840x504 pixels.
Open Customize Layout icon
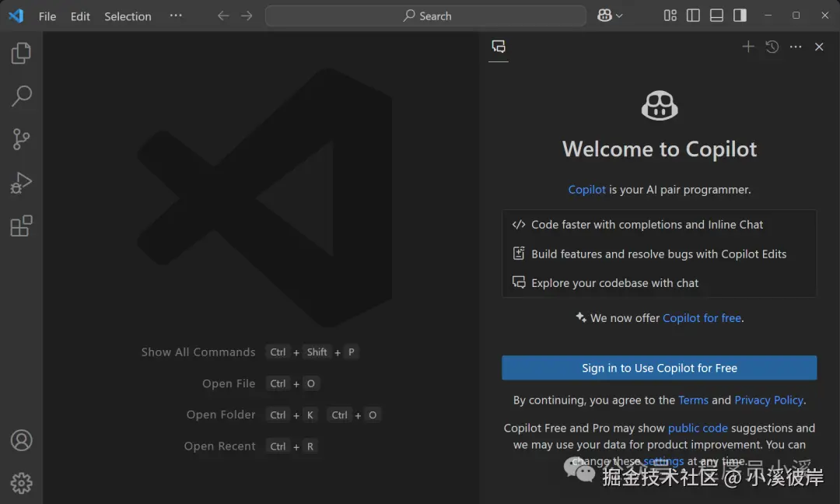click(x=670, y=16)
